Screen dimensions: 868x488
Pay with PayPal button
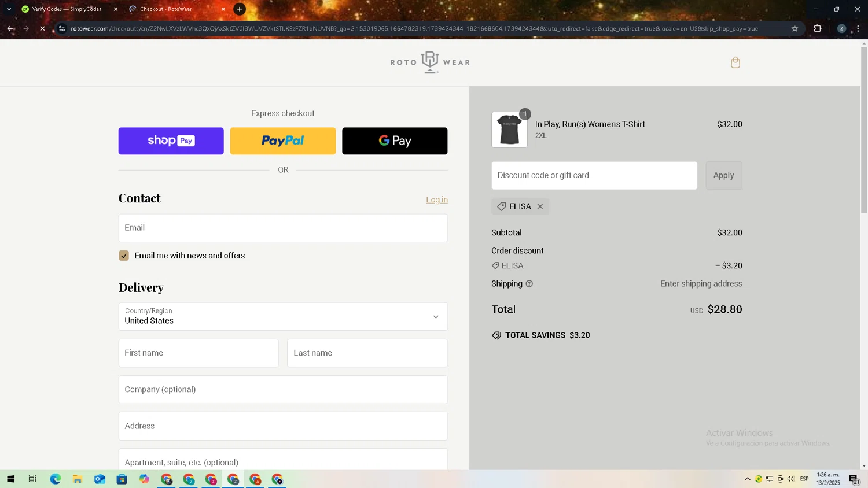pos(282,141)
